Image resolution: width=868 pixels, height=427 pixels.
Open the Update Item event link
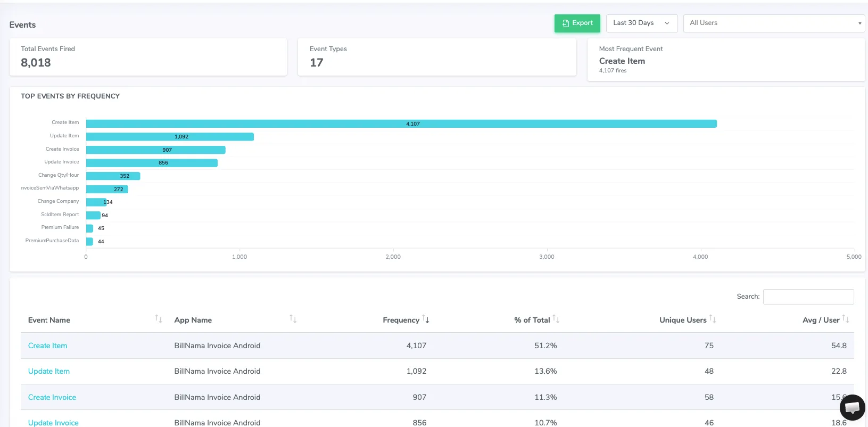[x=49, y=371]
